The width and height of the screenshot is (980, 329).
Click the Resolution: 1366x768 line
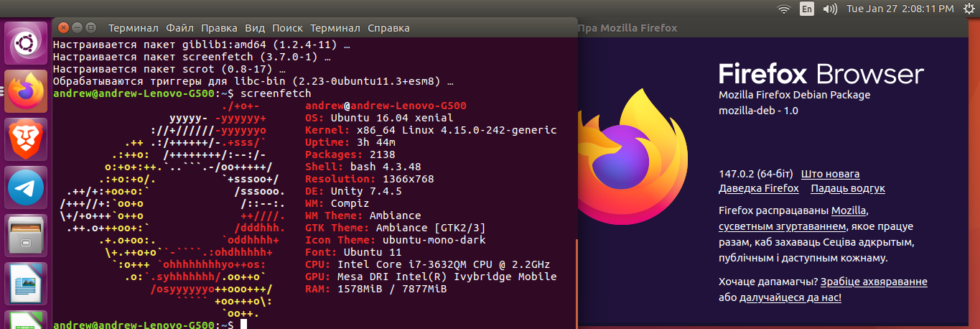coord(370,179)
